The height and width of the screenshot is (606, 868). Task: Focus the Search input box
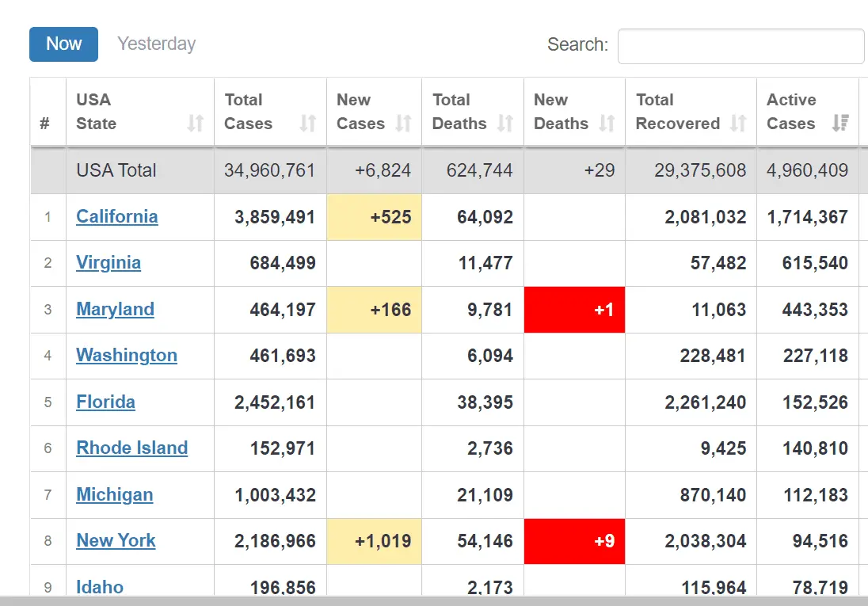[x=740, y=46]
